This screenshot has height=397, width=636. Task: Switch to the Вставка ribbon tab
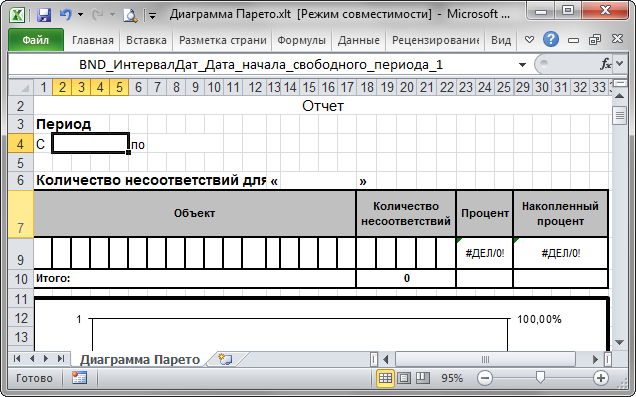[146, 40]
